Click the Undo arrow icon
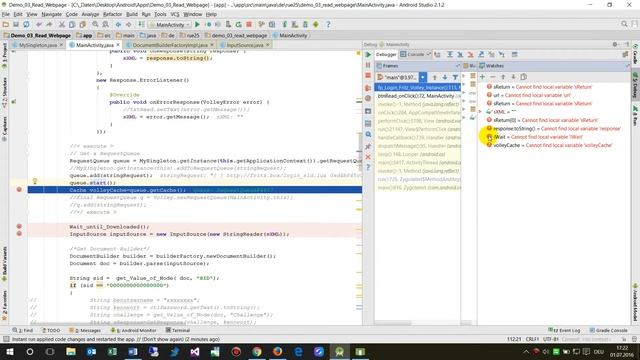 click(39, 24)
